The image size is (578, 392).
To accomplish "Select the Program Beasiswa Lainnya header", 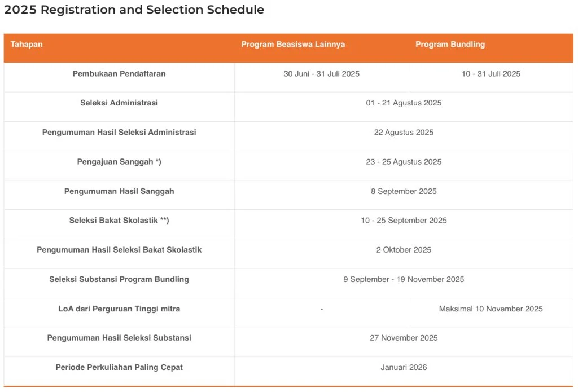I will click(293, 44).
